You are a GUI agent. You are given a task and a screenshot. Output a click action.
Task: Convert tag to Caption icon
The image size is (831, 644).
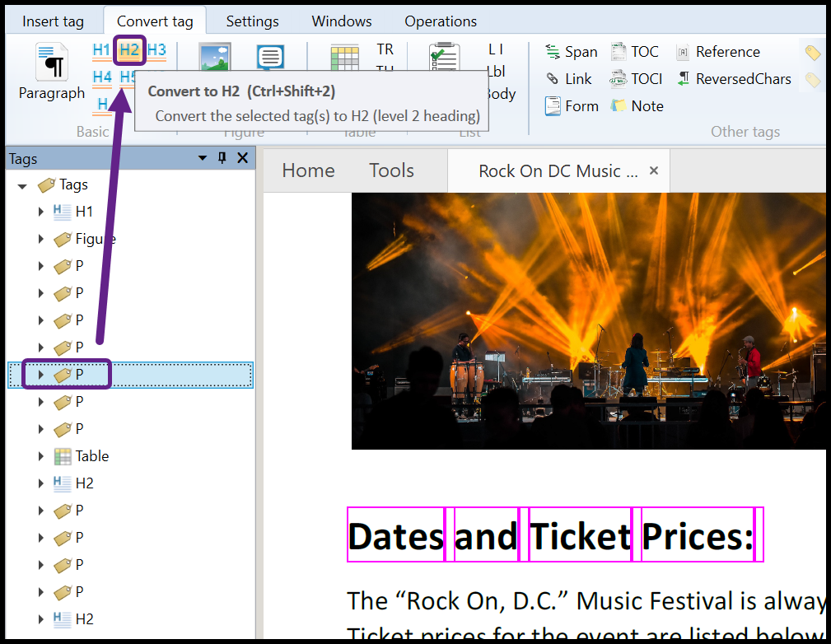click(x=270, y=57)
